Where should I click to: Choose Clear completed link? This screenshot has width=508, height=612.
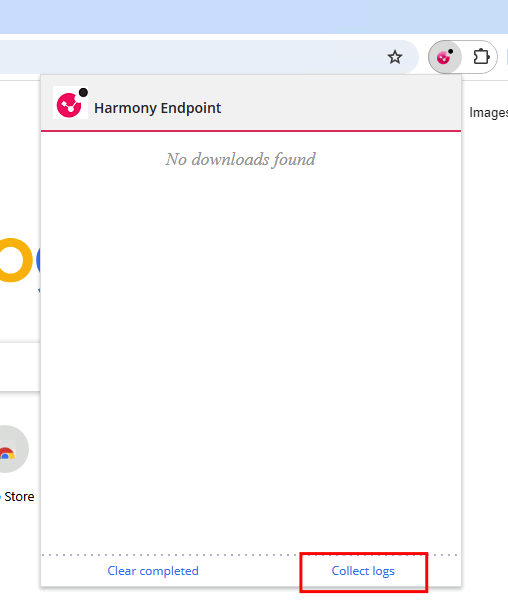coord(153,571)
